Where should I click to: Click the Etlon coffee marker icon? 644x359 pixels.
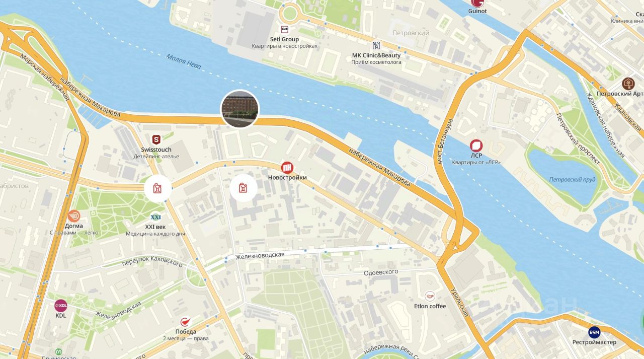click(430, 296)
